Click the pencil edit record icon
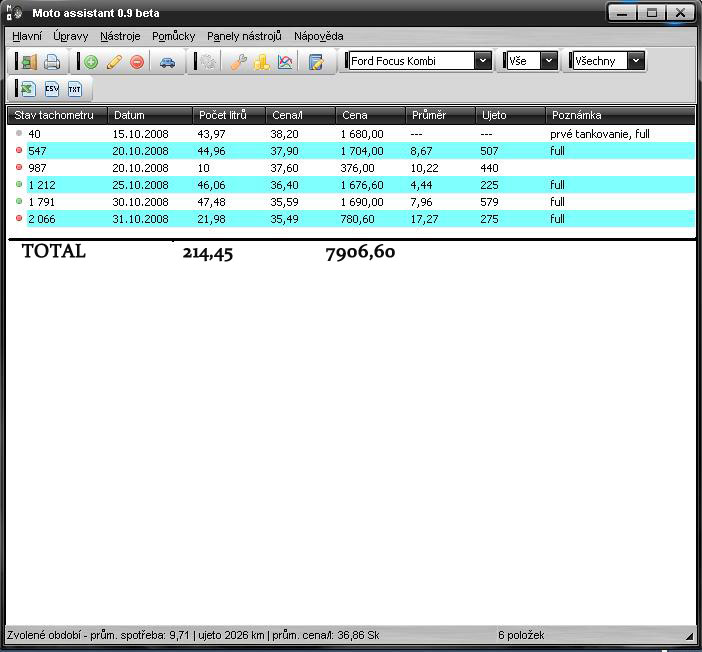The image size is (702, 652). 114,62
